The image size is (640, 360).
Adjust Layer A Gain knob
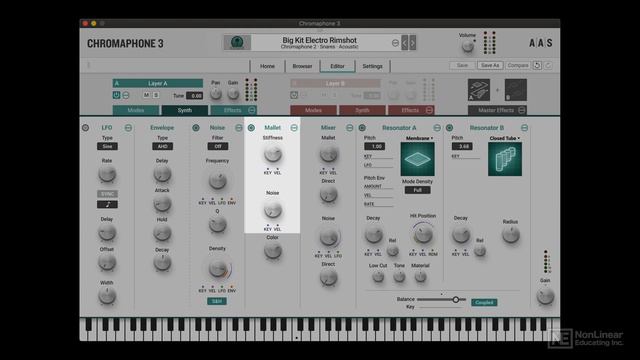(233, 94)
